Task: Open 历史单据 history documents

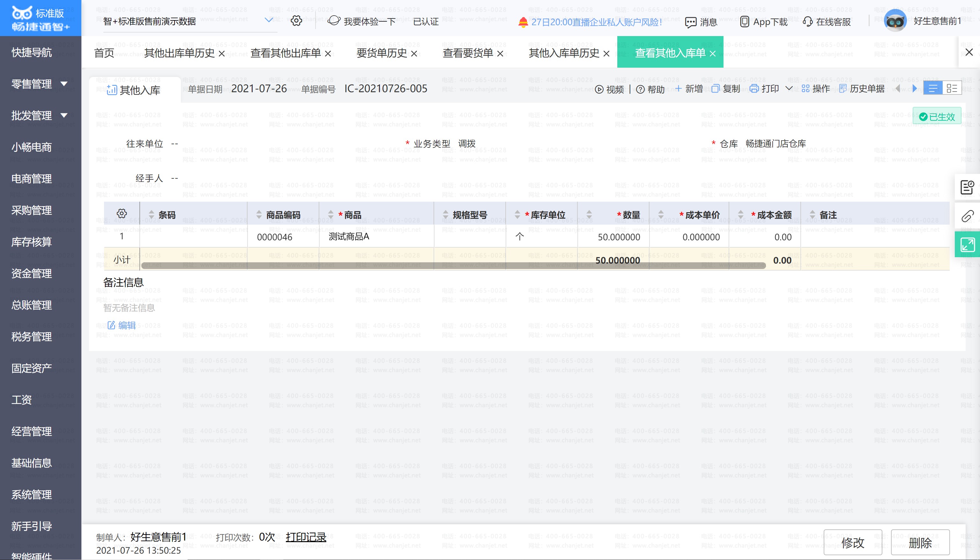Action: [862, 89]
